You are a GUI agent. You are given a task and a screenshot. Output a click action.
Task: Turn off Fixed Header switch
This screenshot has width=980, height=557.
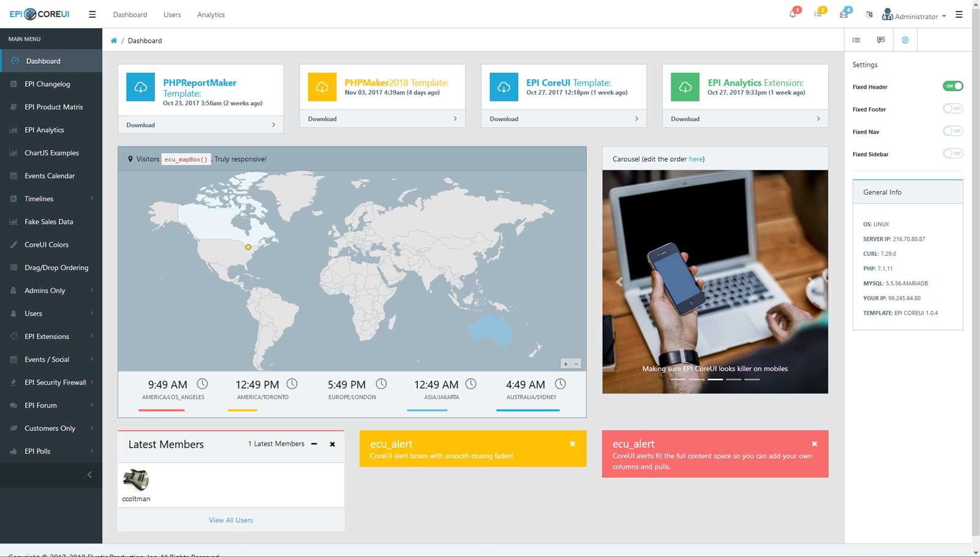(x=952, y=86)
